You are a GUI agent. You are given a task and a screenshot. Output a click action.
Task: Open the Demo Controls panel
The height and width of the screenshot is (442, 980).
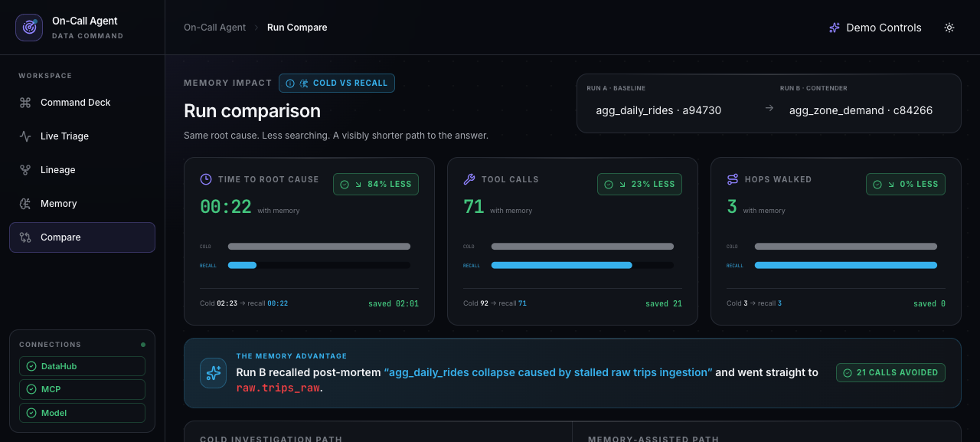[x=875, y=28]
